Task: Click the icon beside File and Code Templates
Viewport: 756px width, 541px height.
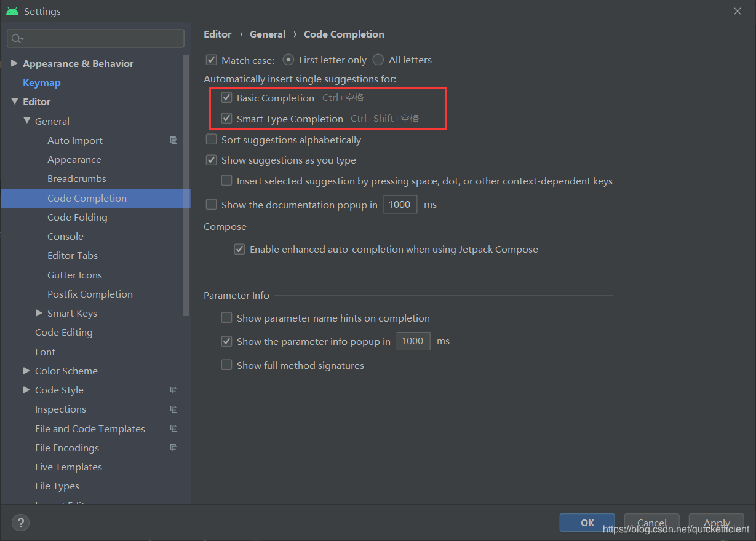Action: pyautogui.click(x=173, y=428)
